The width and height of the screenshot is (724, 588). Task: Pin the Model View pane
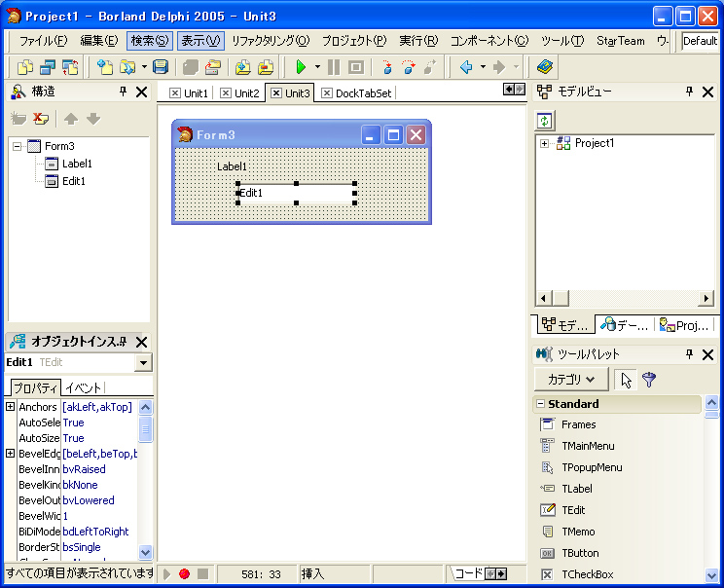coord(689,92)
